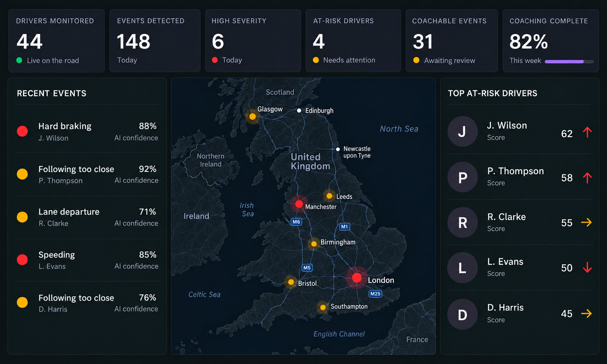Open the Events Detected card
The width and height of the screenshot is (607, 364).
click(155, 41)
